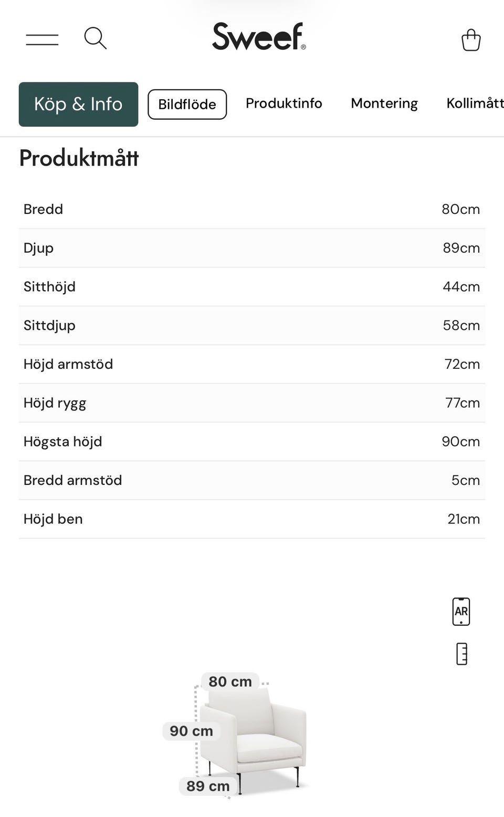Click the Höjd ben 21cm row
504x817 pixels.
(252, 519)
